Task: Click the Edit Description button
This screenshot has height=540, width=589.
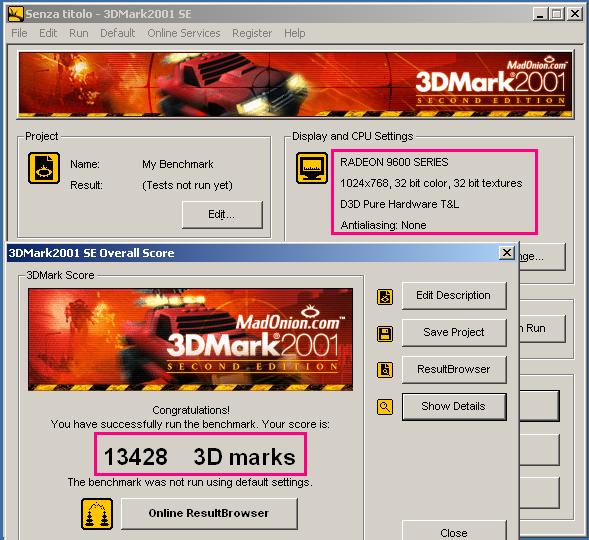Action: pyautogui.click(x=454, y=296)
